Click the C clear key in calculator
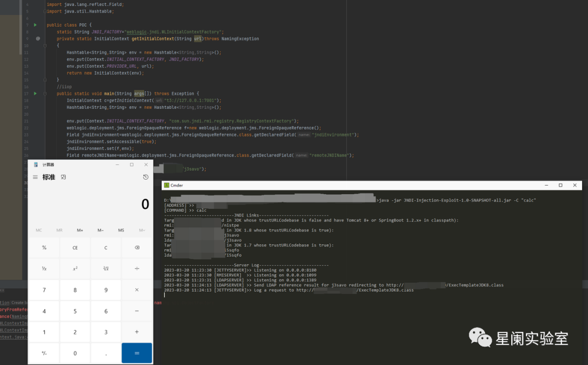Screen dimensions: 588x365 pyautogui.click(x=106, y=248)
